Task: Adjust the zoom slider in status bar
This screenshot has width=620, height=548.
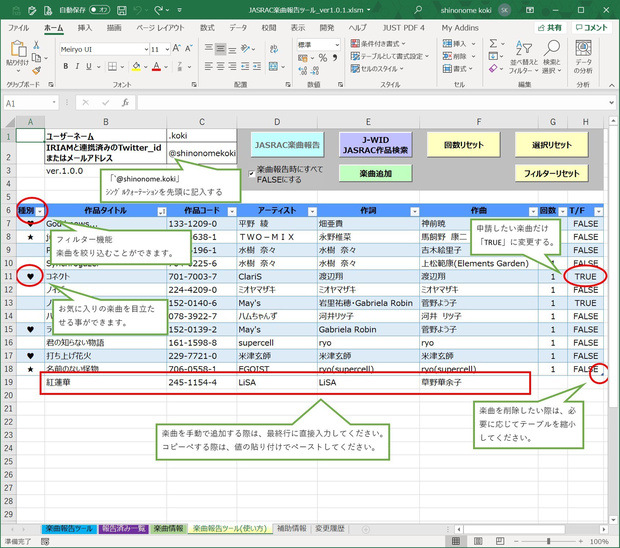Action: pos(548,541)
